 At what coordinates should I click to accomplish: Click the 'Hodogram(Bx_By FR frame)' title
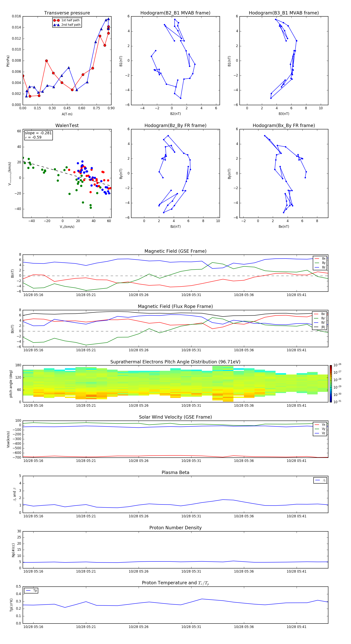[x=284, y=125]
